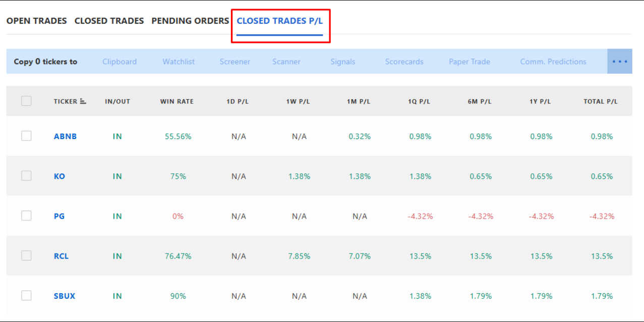The image size is (644, 322).
Task: Sort by the 1M P/L column header
Action: click(359, 101)
